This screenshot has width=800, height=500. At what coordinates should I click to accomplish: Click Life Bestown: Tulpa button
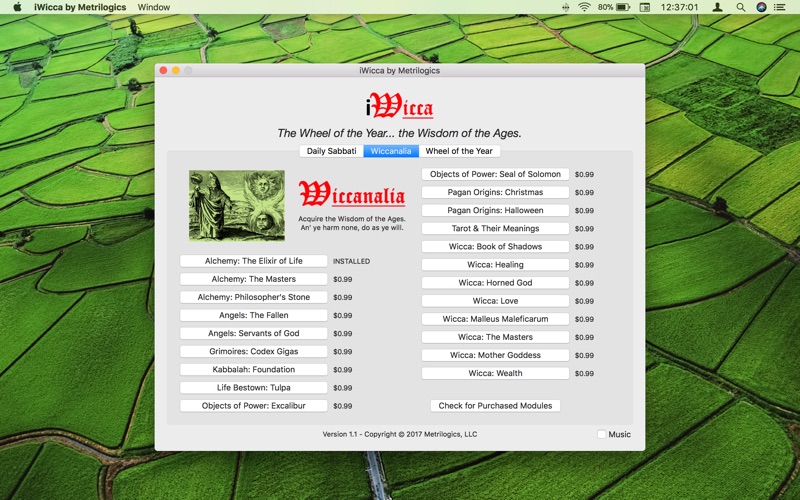click(x=254, y=388)
